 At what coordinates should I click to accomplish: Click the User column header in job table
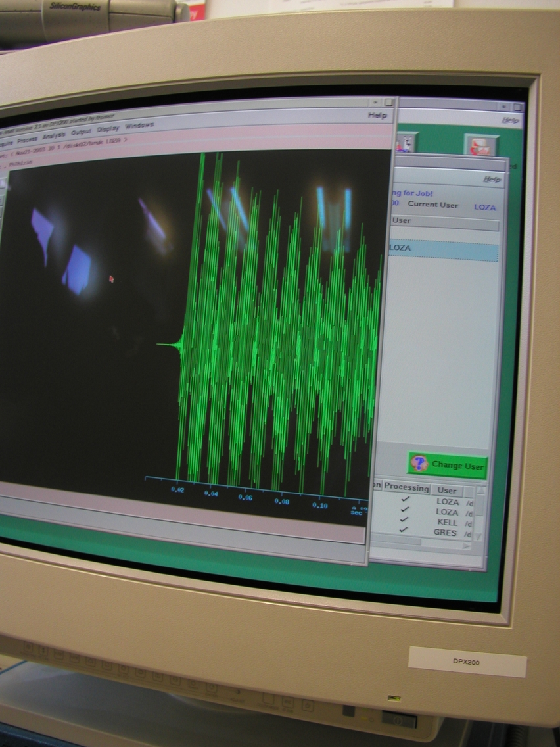point(447,491)
